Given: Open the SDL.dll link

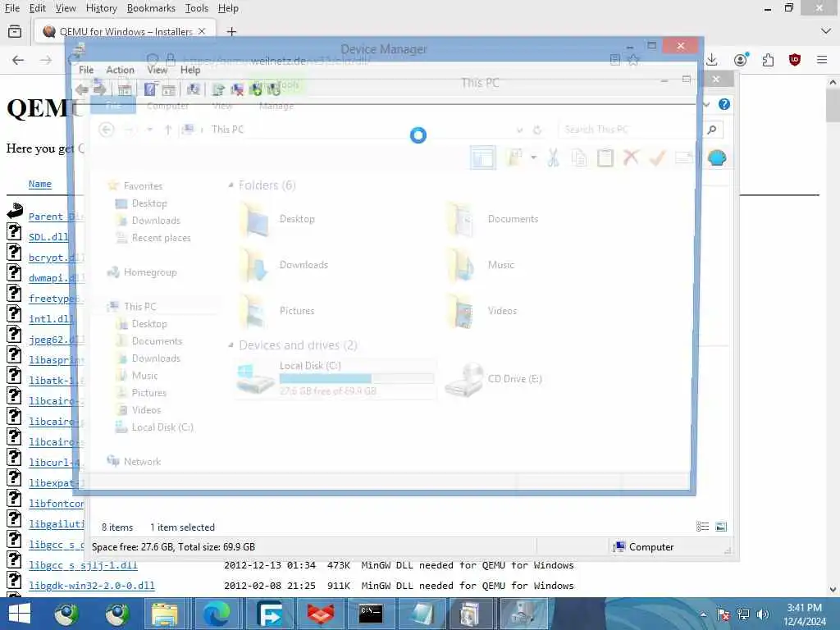Looking at the screenshot, I should [x=48, y=237].
